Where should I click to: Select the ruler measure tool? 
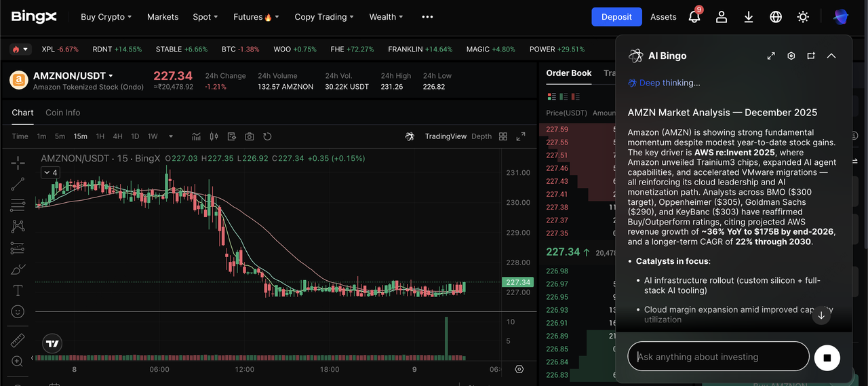pos(18,340)
